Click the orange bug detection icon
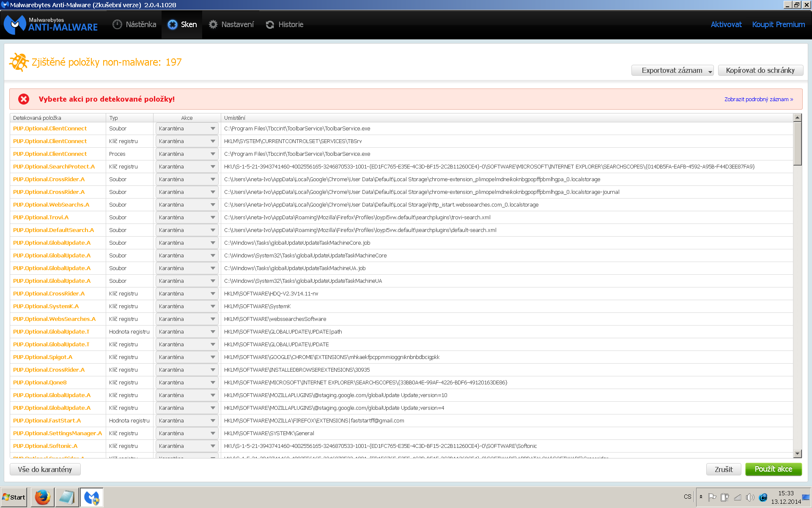812x508 pixels. 19,62
